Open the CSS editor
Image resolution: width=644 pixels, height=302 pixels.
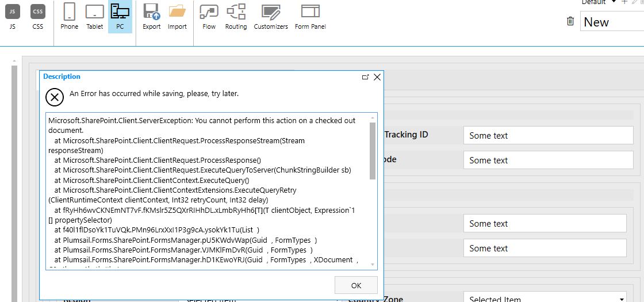pyautogui.click(x=37, y=16)
